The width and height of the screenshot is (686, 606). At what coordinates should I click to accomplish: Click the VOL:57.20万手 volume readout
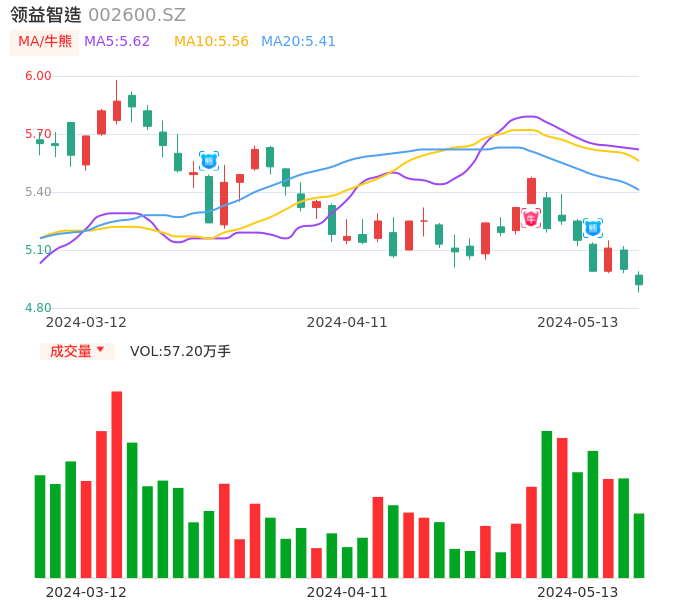[x=180, y=351]
